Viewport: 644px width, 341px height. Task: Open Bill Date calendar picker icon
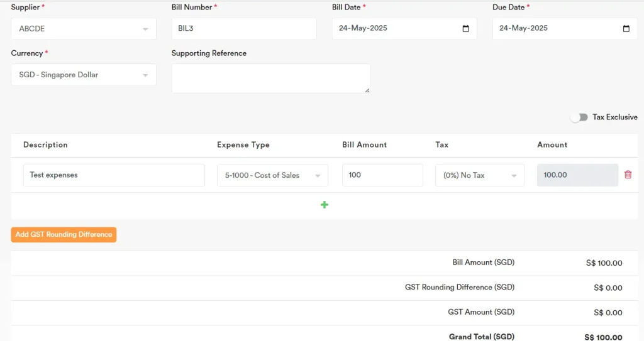coord(465,29)
